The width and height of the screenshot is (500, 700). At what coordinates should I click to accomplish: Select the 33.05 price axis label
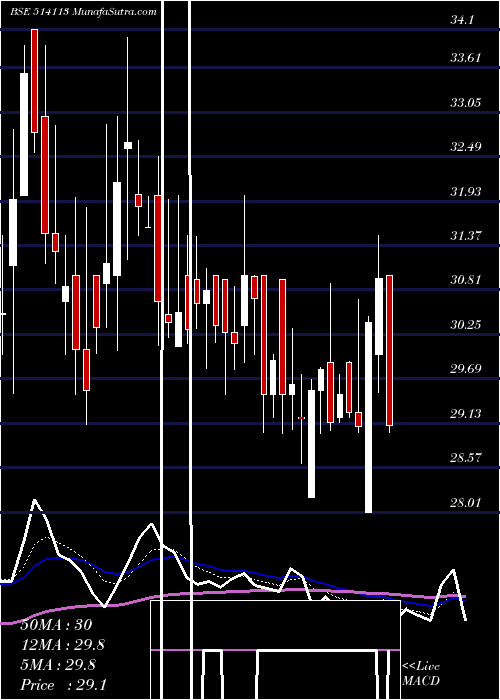466,102
